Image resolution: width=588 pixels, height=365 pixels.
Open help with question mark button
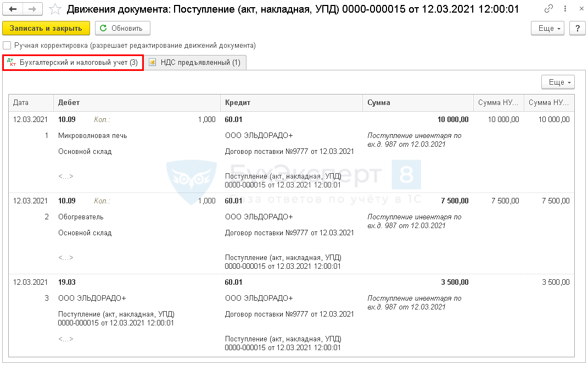tap(576, 29)
